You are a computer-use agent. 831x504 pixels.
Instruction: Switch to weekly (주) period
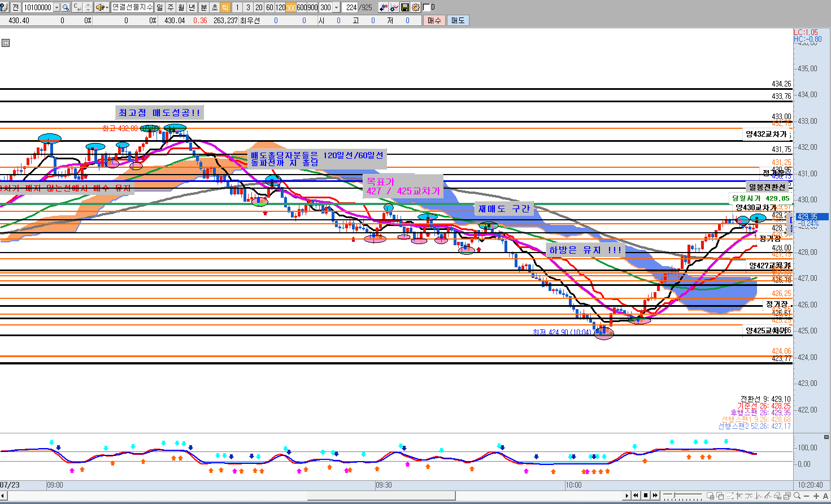[170, 7]
